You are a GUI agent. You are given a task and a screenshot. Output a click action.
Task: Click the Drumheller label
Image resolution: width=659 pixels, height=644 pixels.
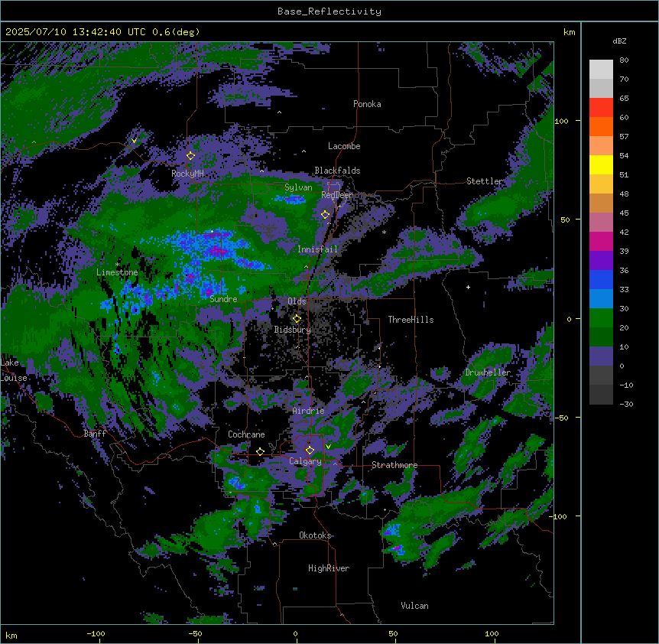click(488, 372)
